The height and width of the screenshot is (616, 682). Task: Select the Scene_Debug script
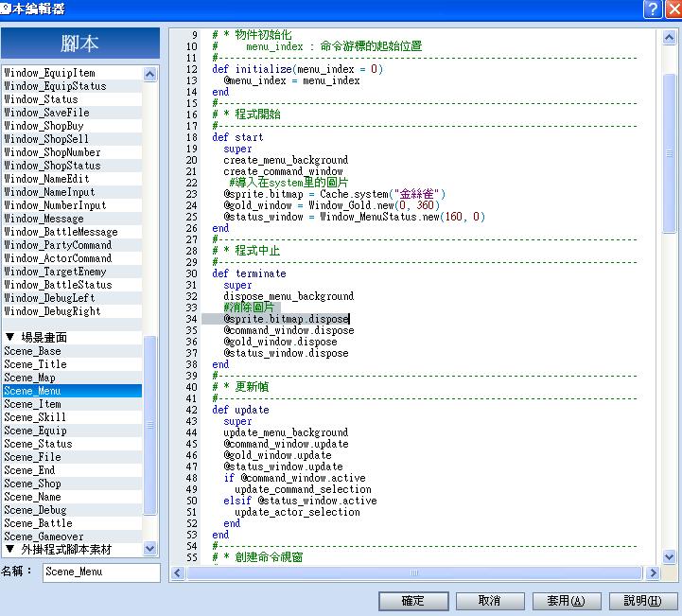tap(72, 510)
